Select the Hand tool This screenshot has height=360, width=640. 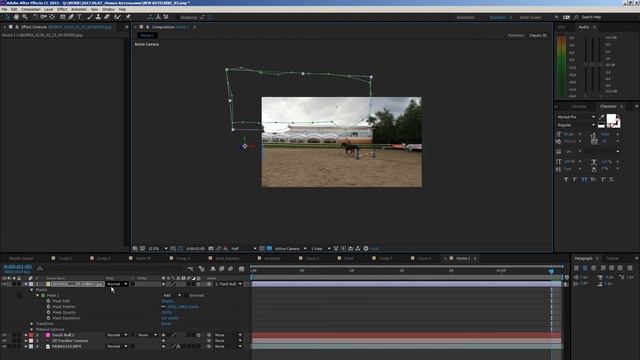[x=16, y=17]
